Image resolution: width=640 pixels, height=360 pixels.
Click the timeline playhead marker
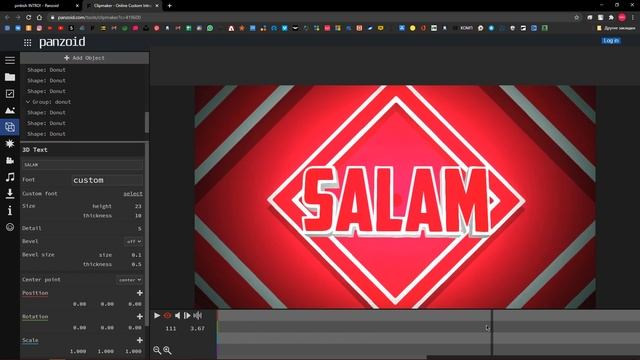coord(492,333)
